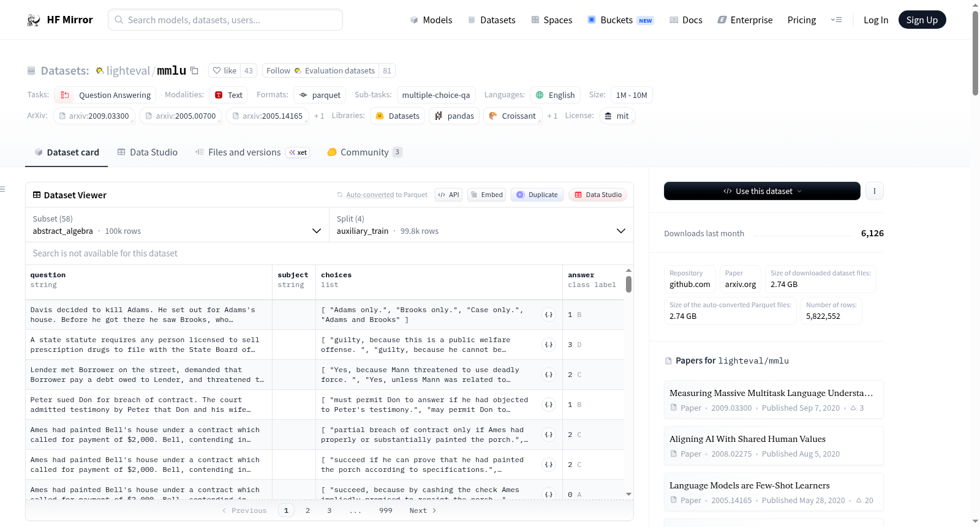Click the mit license tag
The height and width of the screenshot is (527, 980).
coord(617,116)
